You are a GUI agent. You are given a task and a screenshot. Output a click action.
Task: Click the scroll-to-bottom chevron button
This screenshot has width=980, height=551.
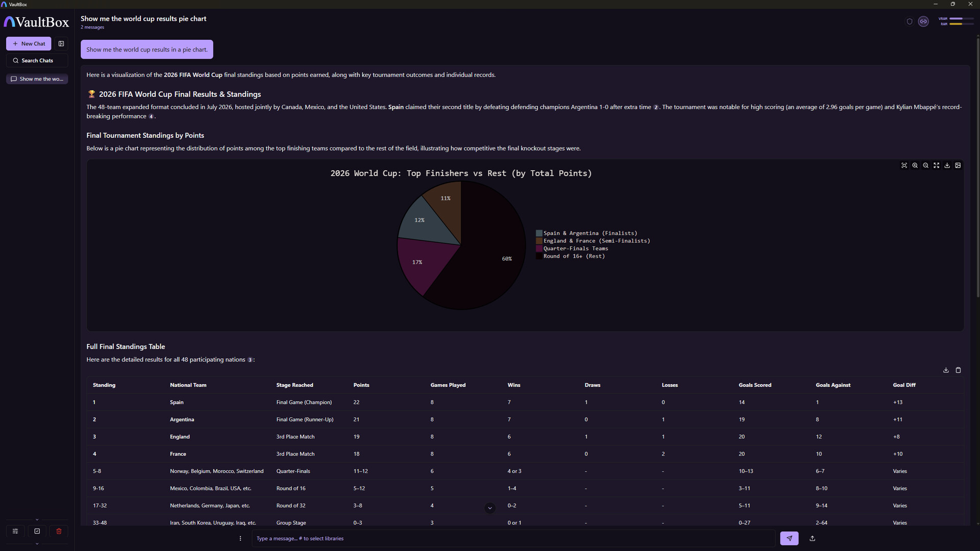[x=489, y=508]
